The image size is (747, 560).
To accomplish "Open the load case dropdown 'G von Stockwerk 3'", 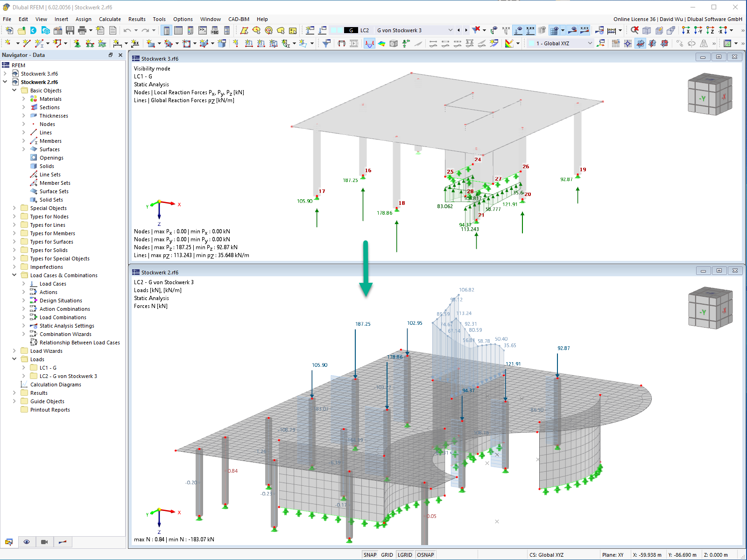I will pos(451,30).
